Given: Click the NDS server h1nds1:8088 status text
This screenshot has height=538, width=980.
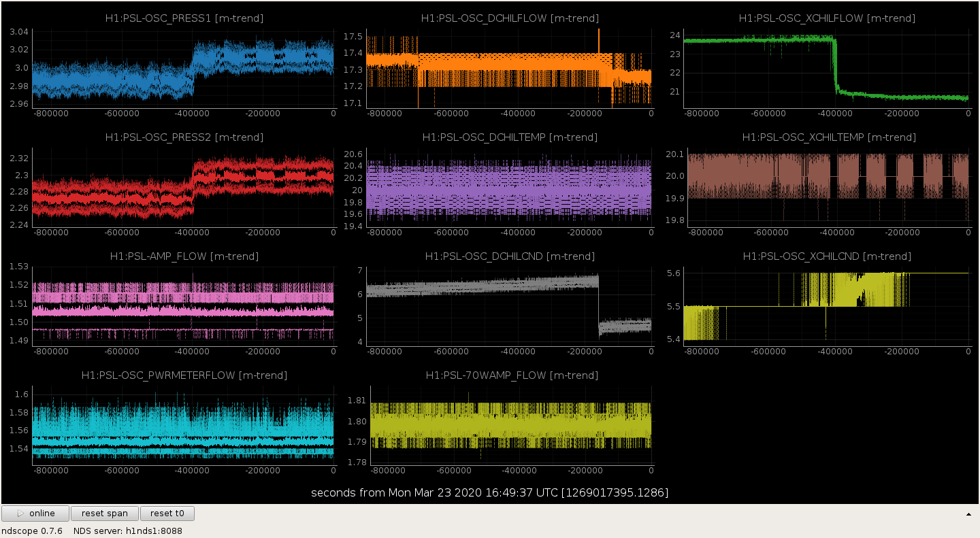Looking at the screenshot, I should click(x=127, y=531).
